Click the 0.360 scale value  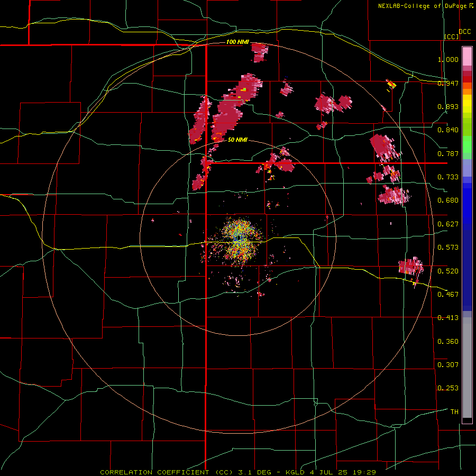(448, 341)
